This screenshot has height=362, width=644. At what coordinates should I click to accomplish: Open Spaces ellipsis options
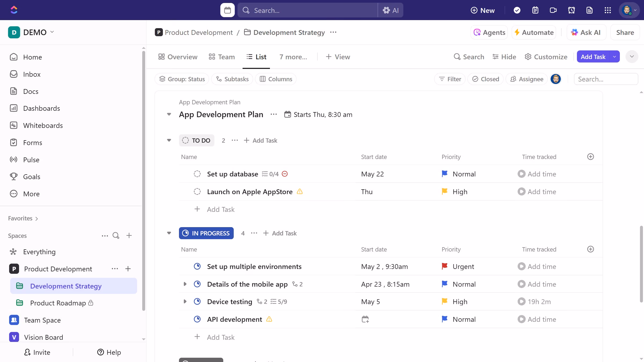tap(105, 236)
